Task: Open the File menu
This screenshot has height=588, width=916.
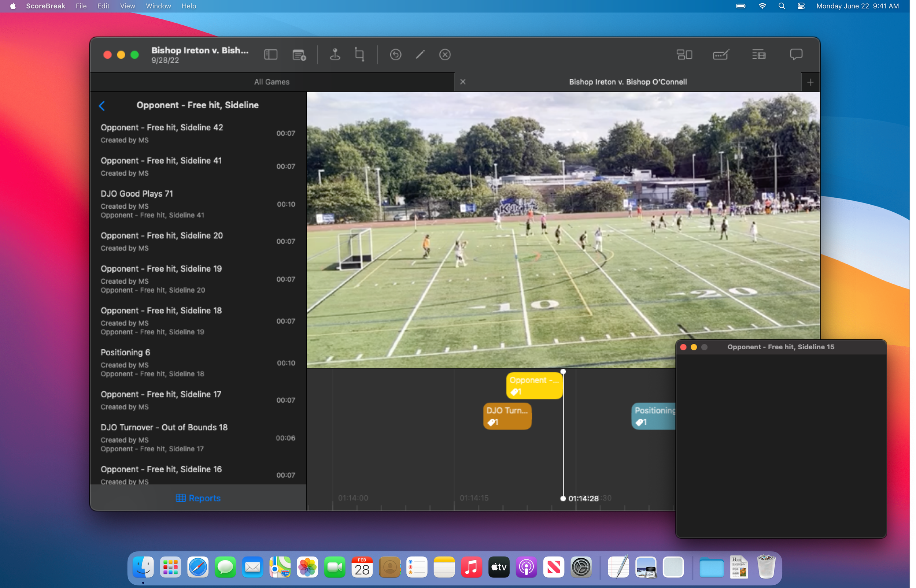Action: (x=81, y=6)
